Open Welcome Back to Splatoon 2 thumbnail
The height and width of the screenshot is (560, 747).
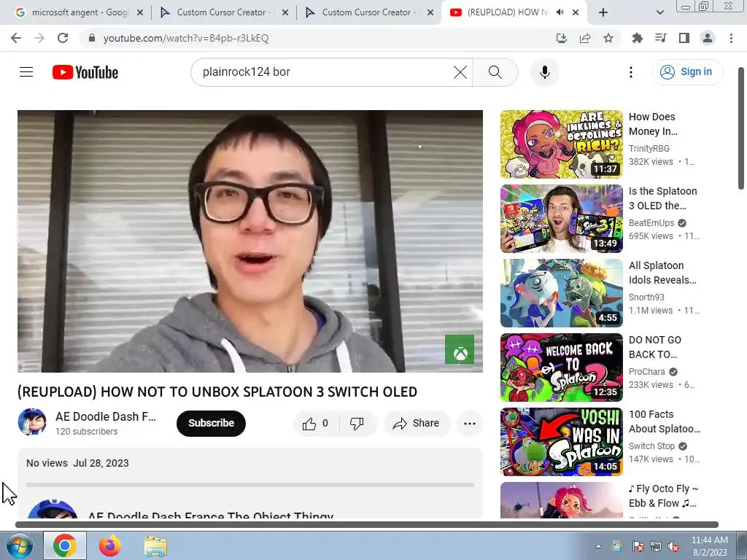[x=561, y=367]
